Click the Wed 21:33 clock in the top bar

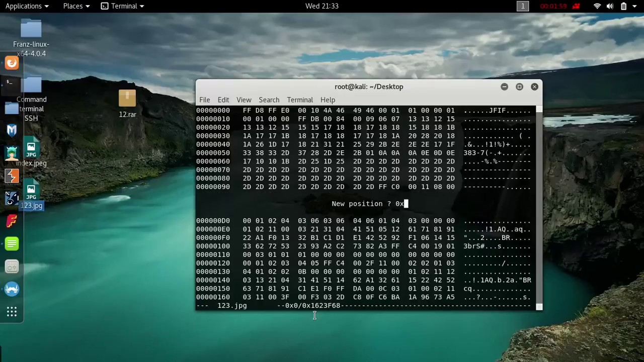point(322,6)
